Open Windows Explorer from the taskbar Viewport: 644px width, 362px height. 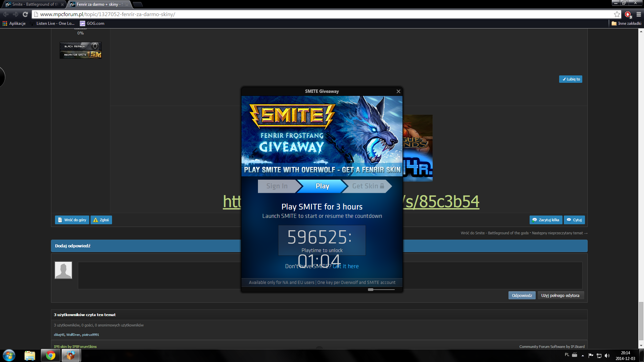[x=30, y=355]
